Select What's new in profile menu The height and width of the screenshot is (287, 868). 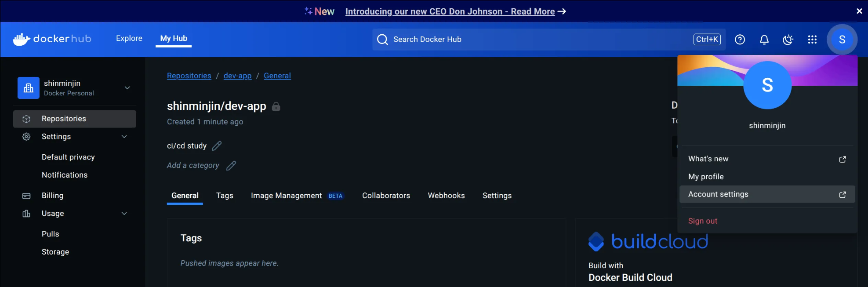click(767, 159)
